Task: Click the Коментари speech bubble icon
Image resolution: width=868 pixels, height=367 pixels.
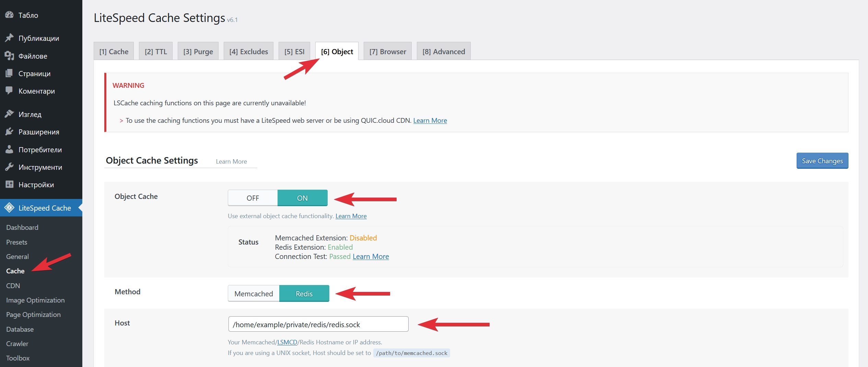Action: tap(9, 91)
